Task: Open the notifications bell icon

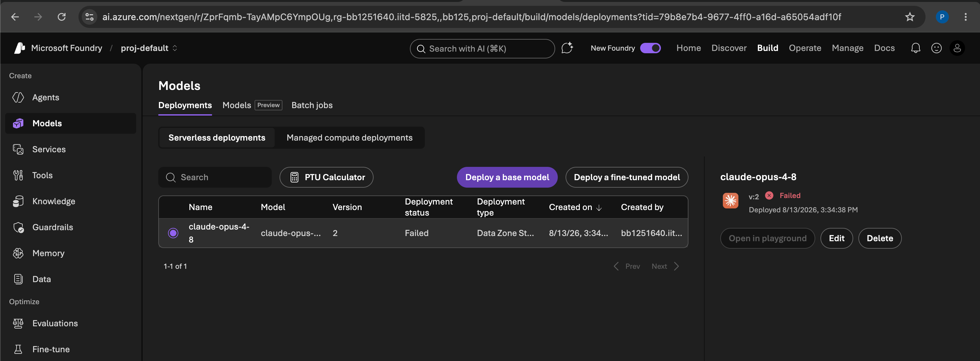Action: (915, 48)
